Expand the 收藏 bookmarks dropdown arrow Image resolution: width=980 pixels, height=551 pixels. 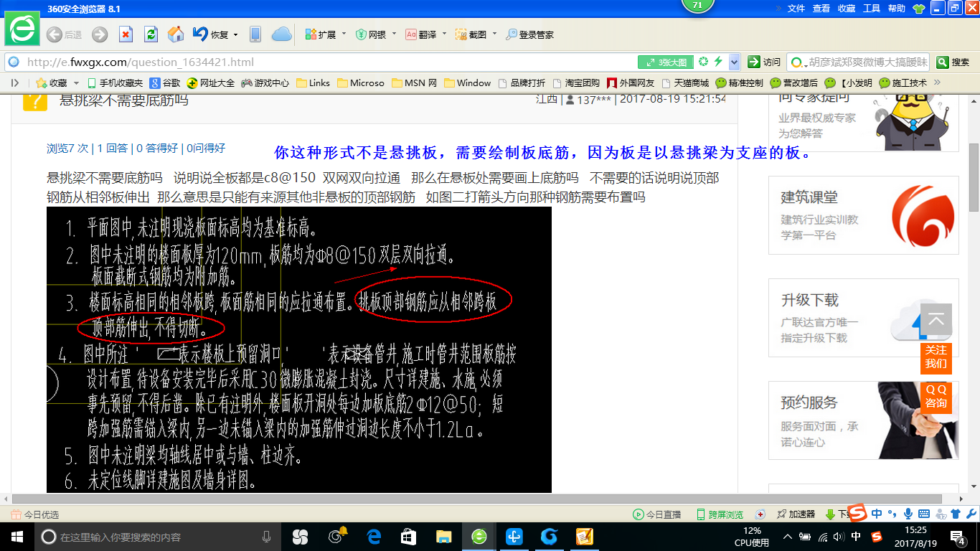(75, 83)
